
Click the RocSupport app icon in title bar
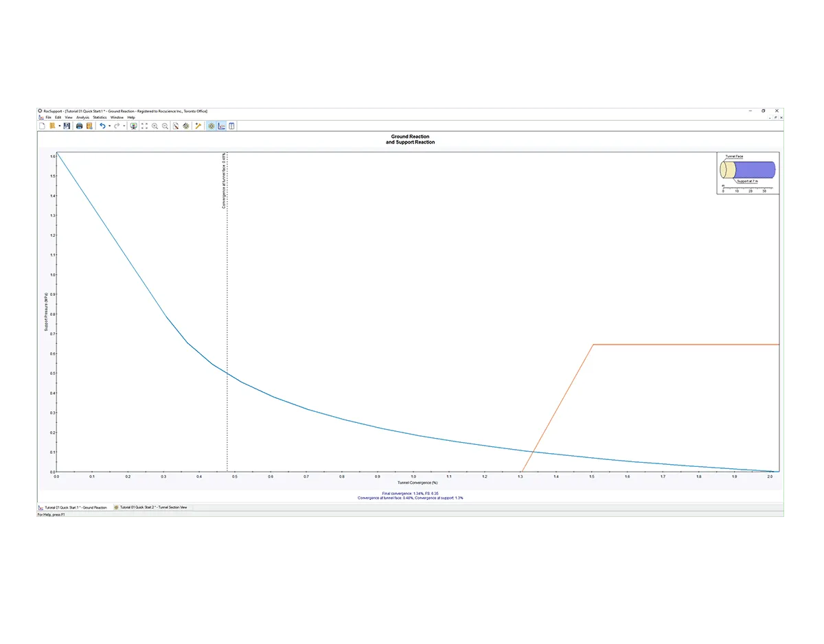coord(40,111)
